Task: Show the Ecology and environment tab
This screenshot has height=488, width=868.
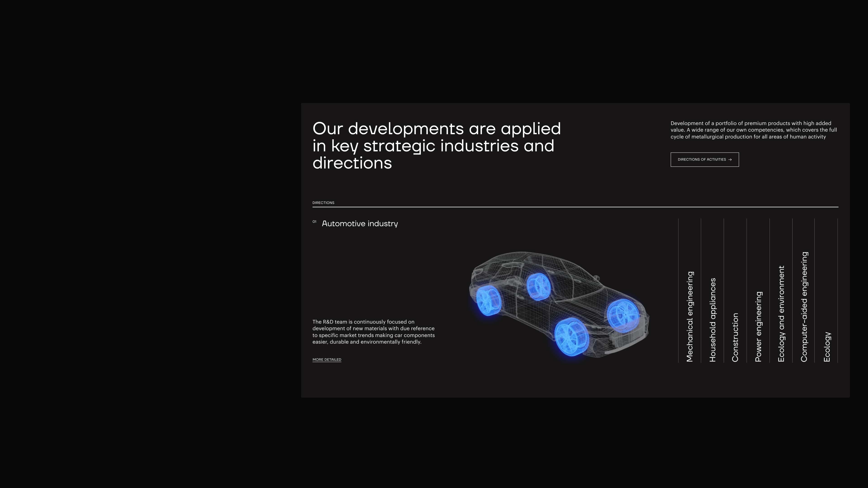Action: click(781, 291)
